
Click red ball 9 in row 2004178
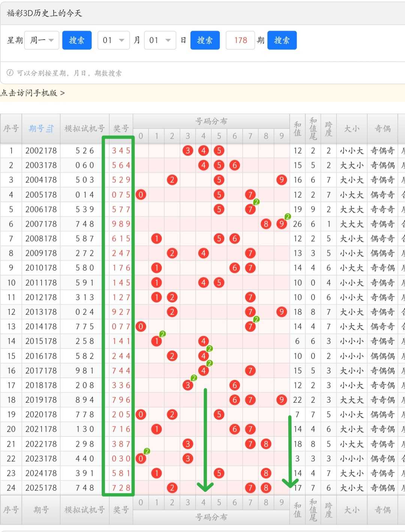coord(282,180)
